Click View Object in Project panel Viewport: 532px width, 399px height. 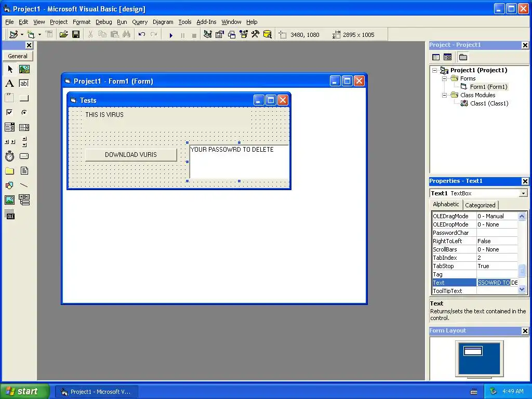447,57
